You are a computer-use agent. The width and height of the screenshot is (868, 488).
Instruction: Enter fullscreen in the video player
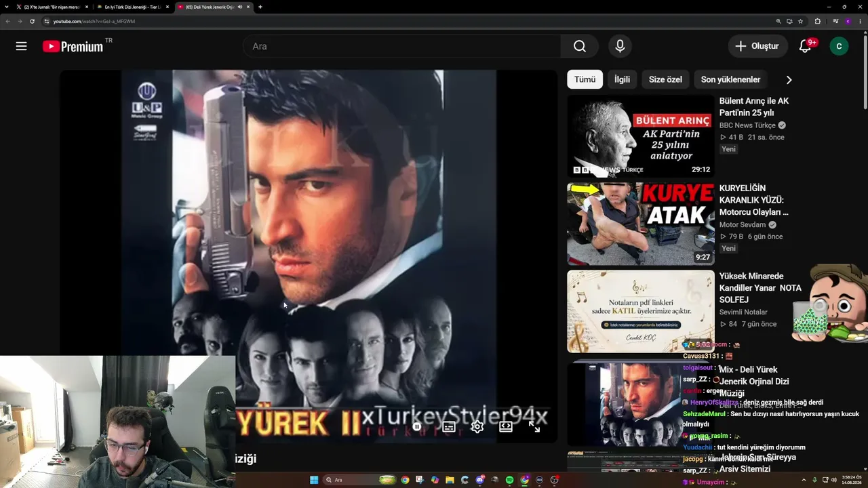coord(534,426)
